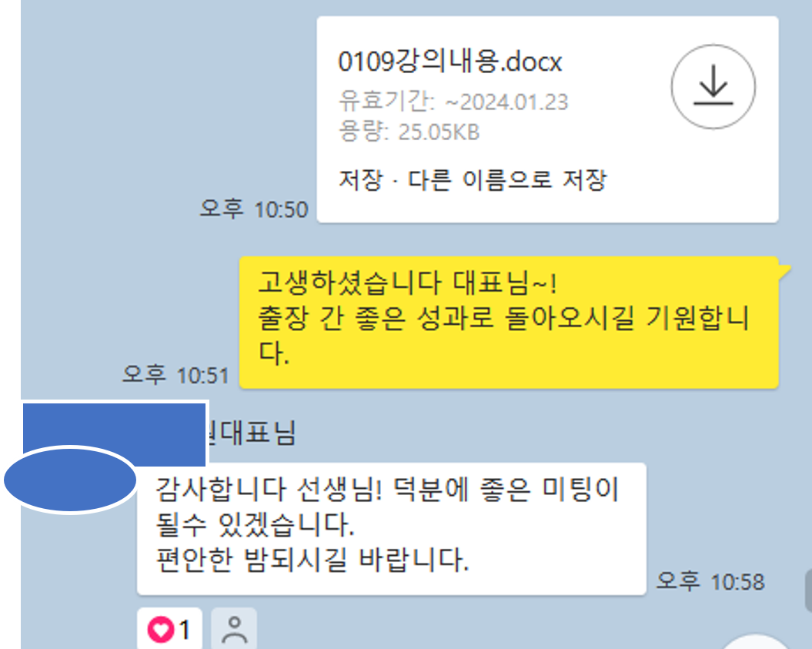
Task: Click the 오후 10:51 timestamp
Action: pyautogui.click(x=175, y=374)
